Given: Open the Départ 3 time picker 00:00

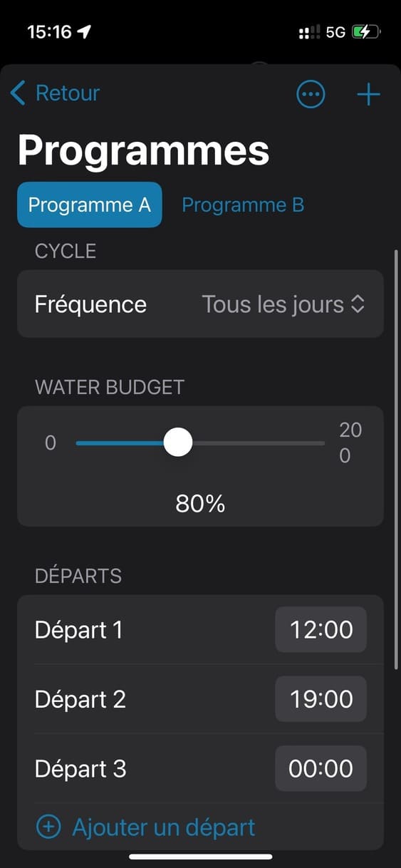Looking at the screenshot, I should 321,768.
